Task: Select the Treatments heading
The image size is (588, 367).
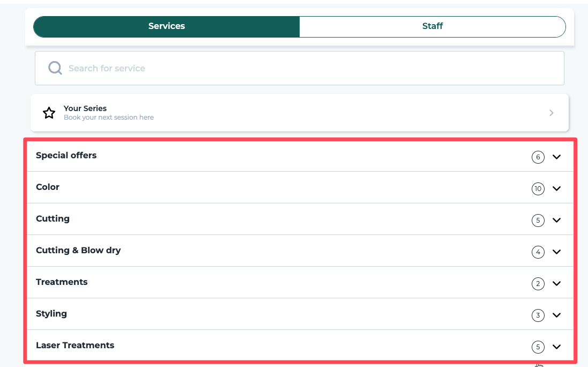Action: click(62, 282)
